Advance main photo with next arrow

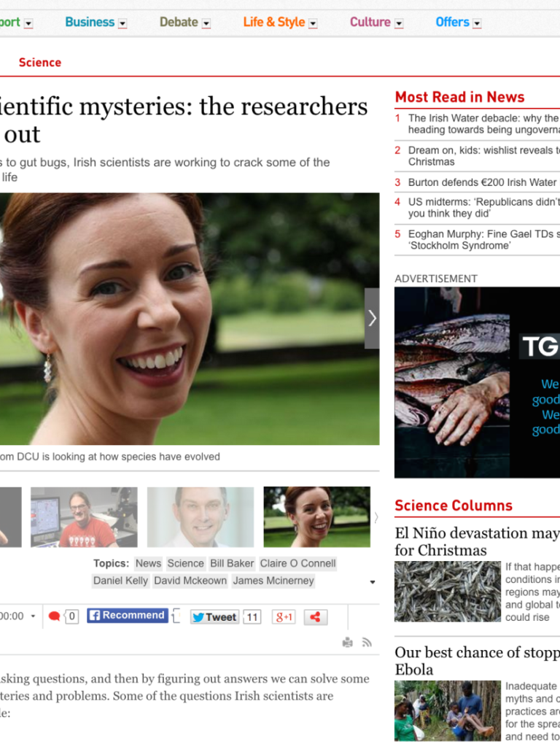tap(372, 318)
